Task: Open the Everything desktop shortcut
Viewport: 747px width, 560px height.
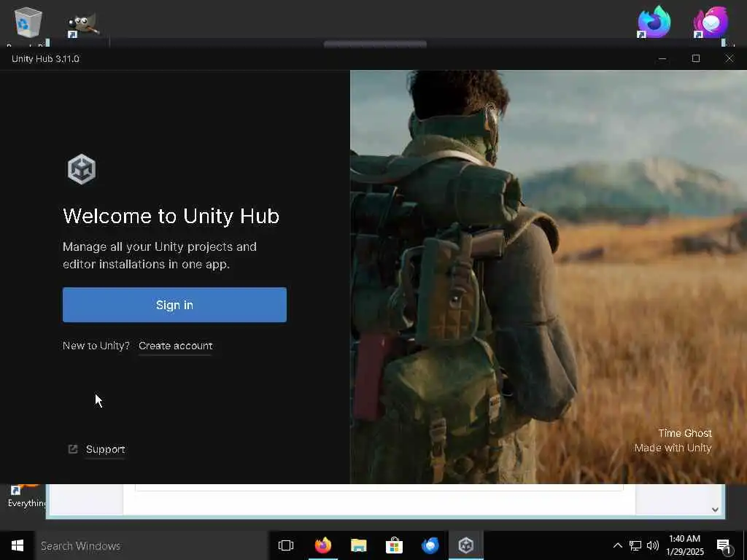Action: (x=27, y=497)
